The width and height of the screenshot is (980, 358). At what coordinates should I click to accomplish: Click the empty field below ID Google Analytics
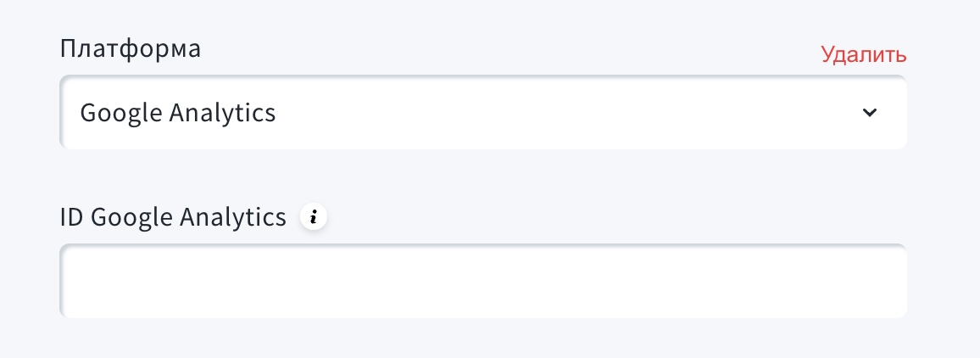tap(482, 282)
